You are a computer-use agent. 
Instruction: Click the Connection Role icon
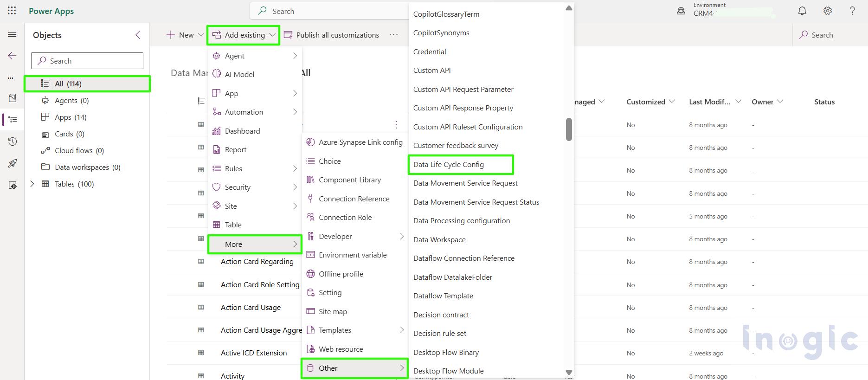(310, 217)
